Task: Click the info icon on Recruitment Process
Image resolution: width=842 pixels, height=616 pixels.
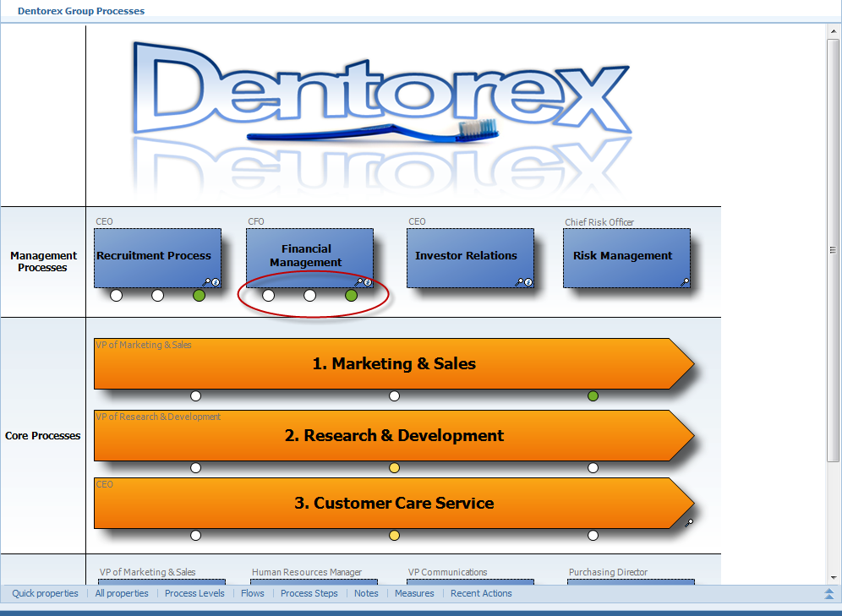Action: pyautogui.click(x=216, y=282)
